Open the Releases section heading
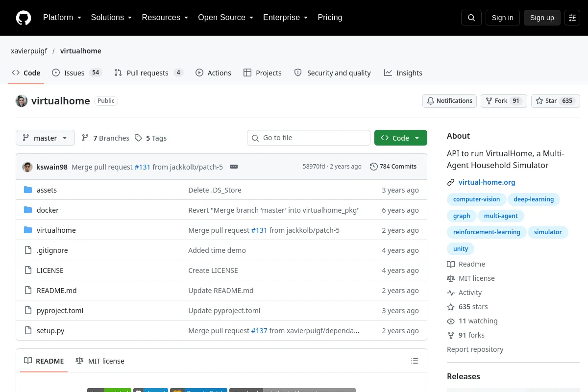588x392 pixels. tap(463, 377)
